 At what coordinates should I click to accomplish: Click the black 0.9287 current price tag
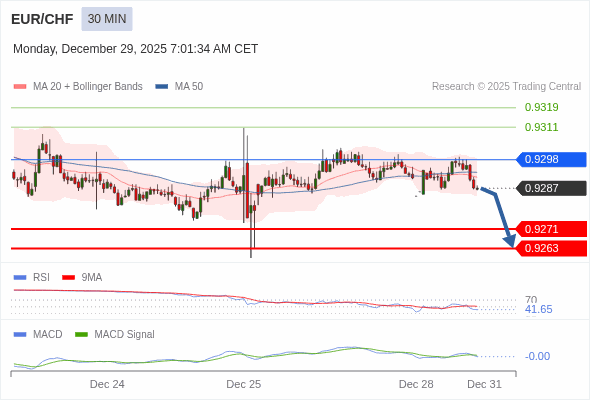point(551,188)
